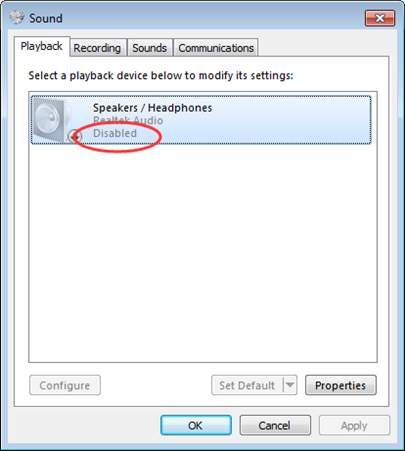This screenshot has width=405, height=451.
Task: Click the Set Default button
Action: coord(247,385)
